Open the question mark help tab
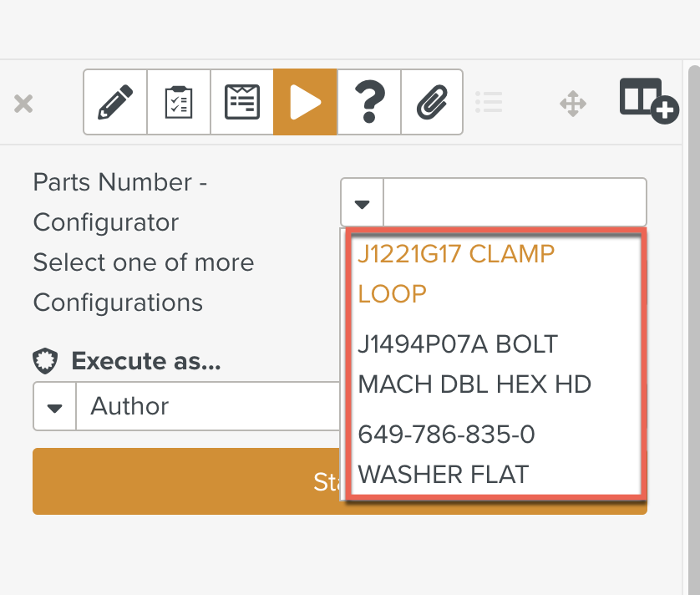Image resolution: width=700 pixels, height=595 pixels. point(369,102)
